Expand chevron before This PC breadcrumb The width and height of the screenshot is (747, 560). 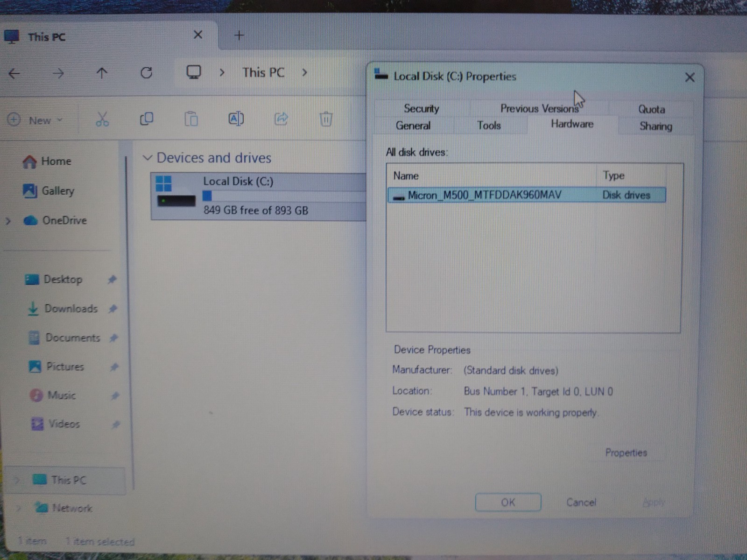pyautogui.click(x=222, y=73)
